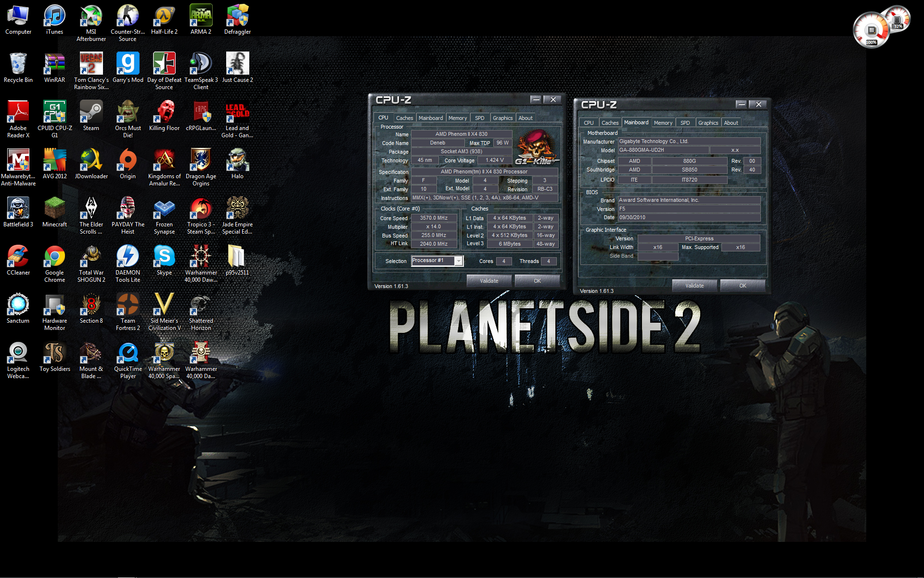Open Adobe Reader X icon
This screenshot has width=924, height=578.
[x=18, y=119]
